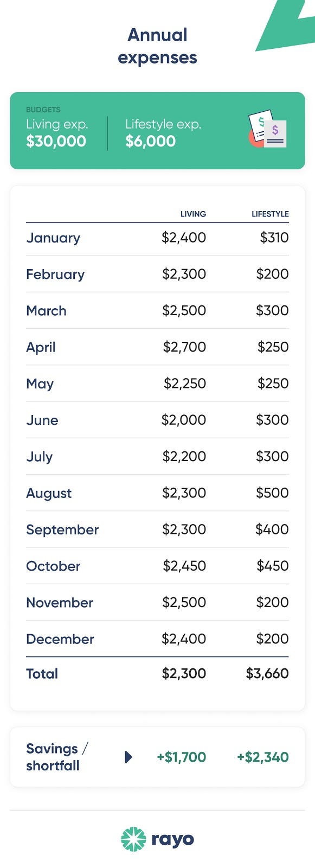
Task: Click April lifestyle amount $250
Action: pyautogui.click(x=273, y=347)
